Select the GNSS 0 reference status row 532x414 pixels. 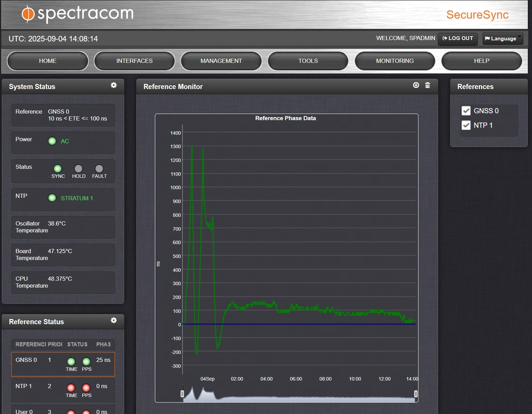[63, 364]
